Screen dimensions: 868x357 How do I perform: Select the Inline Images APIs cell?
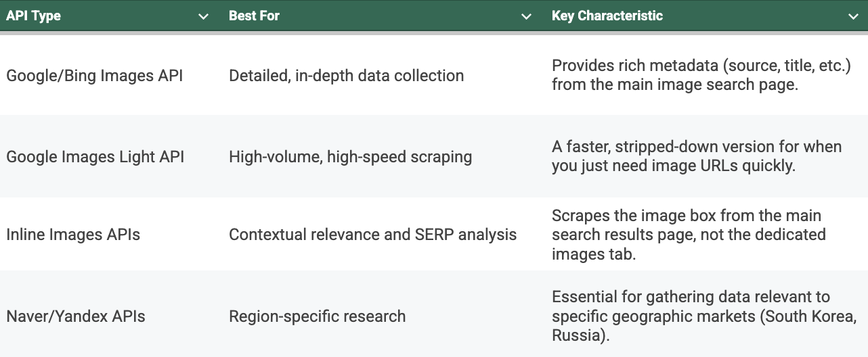(x=73, y=235)
